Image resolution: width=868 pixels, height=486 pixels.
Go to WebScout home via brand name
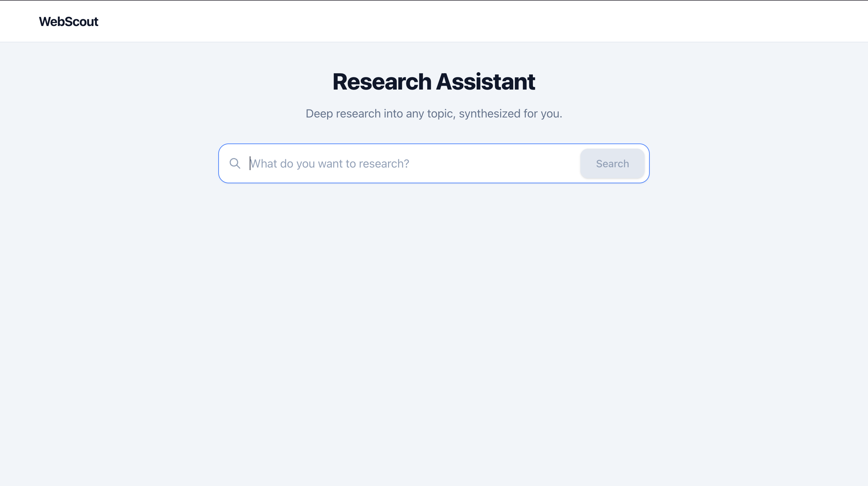click(x=68, y=22)
